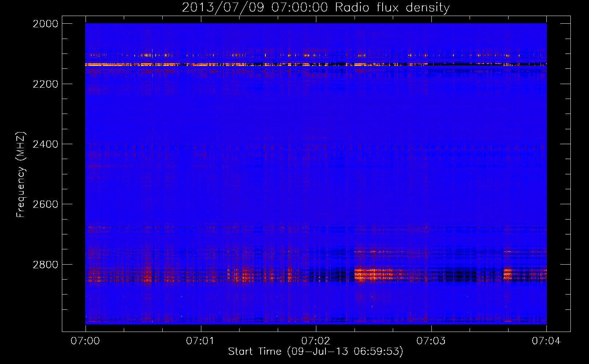Click the 2600 frequency tick label
Image resolution: width=589 pixels, height=364 pixels.
click(x=46, y=204)
